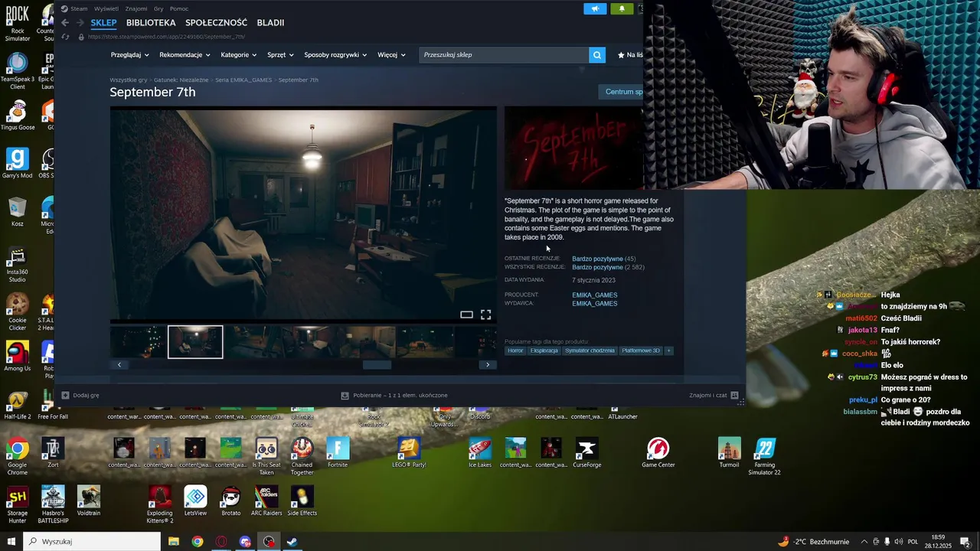This screenshot has height=551, width=980.
Task: Click in the Przeszukaj sklep search field
Action: point(504,55)
